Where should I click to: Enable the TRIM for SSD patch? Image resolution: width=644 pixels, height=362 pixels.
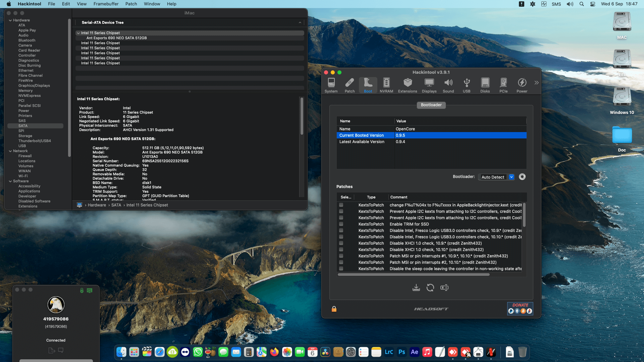(341, 224)
